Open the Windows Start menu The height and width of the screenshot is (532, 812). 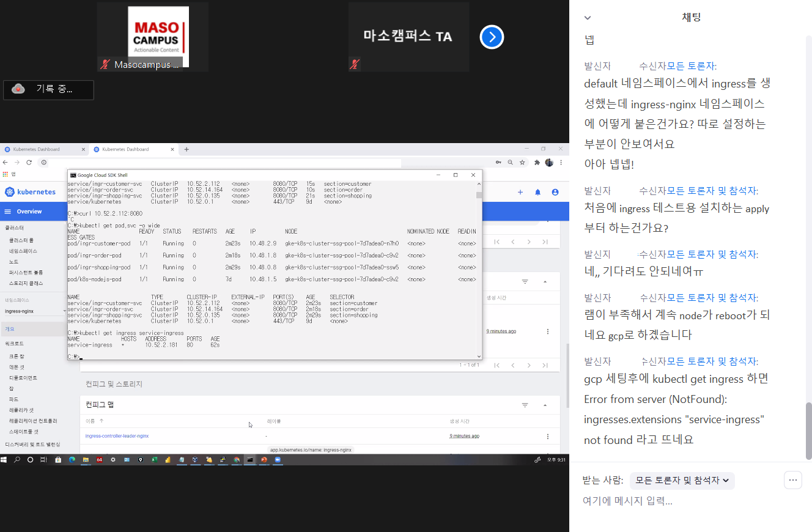[x=4, y=459]
